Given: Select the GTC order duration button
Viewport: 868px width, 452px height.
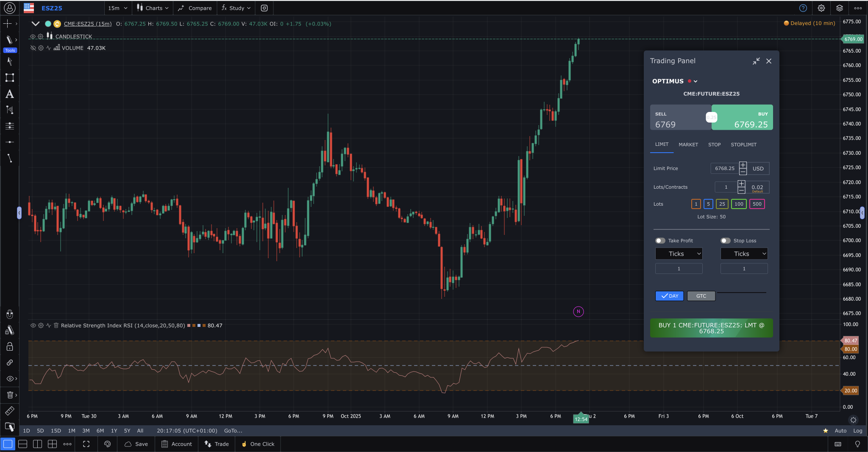Looking at the screenshot, I should tap(701, 296).
